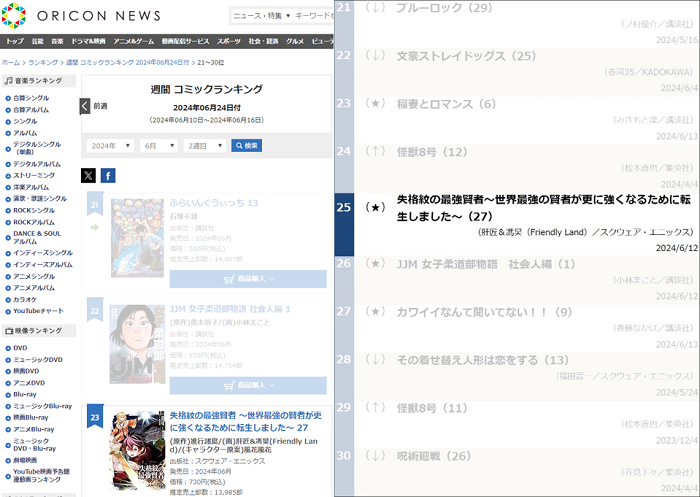Screen dimensions: 700x497
Task: Open ストリーミング ranking in sidebar
Action: tap(34, 175)
